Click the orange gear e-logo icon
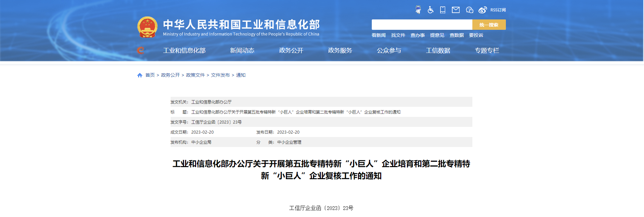 (140, 50)
